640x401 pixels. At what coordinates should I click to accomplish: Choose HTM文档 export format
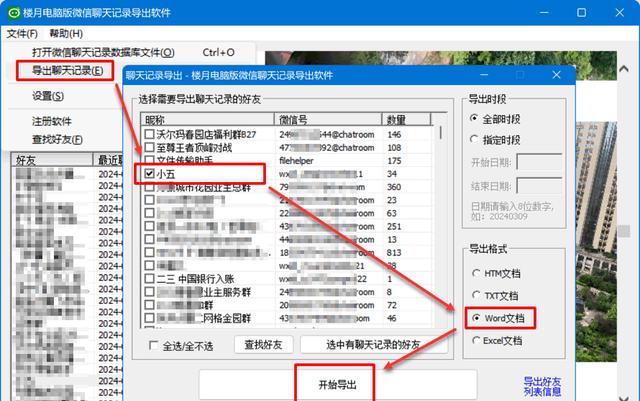(476, 273)
